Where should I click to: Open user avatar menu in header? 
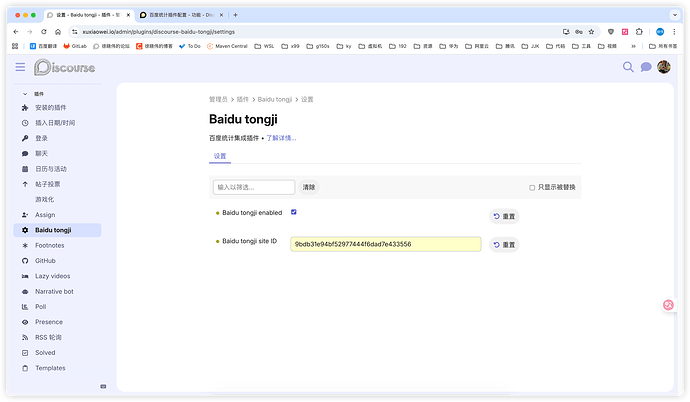[x=664, y=67]
